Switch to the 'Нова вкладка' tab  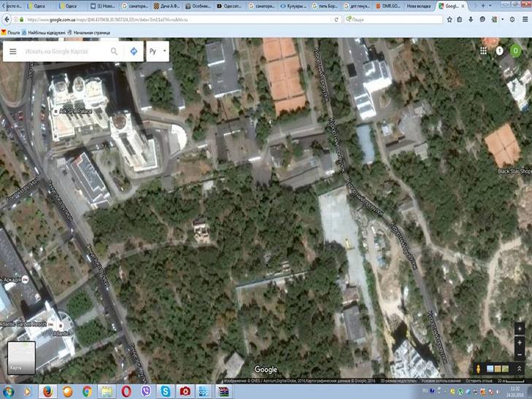[419, 6]
